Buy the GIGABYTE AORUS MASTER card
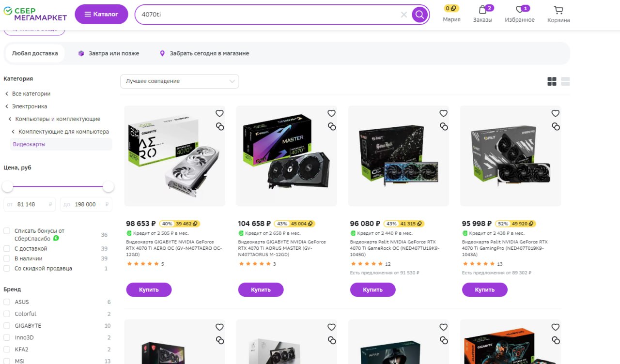 click(x=261, y=290)
